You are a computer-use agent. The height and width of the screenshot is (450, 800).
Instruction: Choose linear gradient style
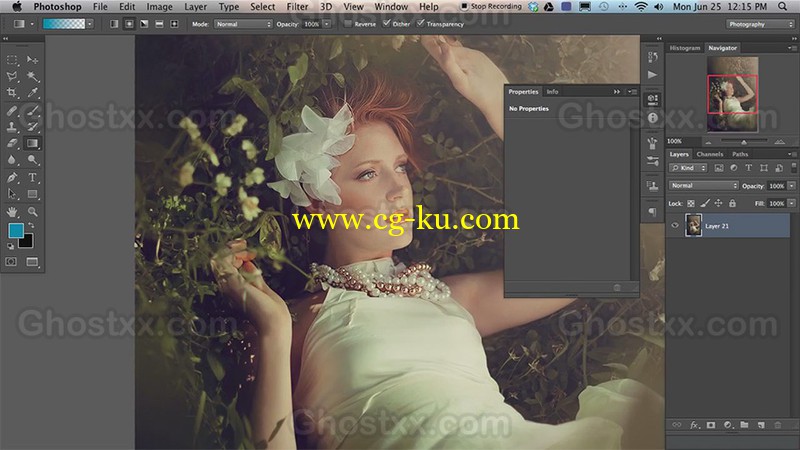pos(114,24)
